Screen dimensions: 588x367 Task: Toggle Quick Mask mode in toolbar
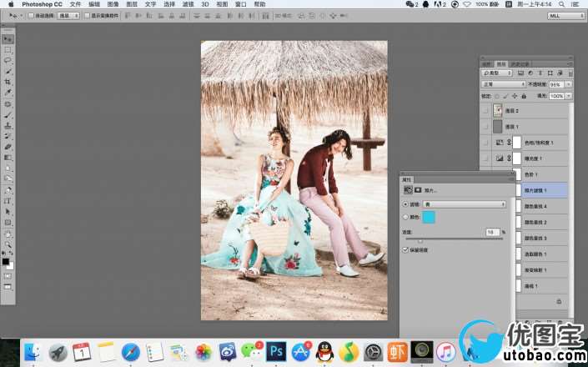pyautogui.click(x=8, y=276)
